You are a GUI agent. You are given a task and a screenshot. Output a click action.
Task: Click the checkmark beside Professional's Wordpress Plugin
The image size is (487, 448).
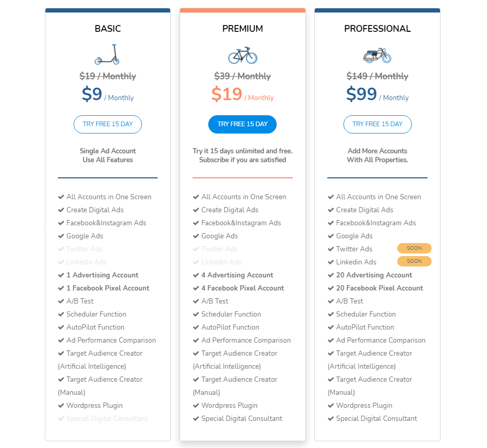[331, 406]
